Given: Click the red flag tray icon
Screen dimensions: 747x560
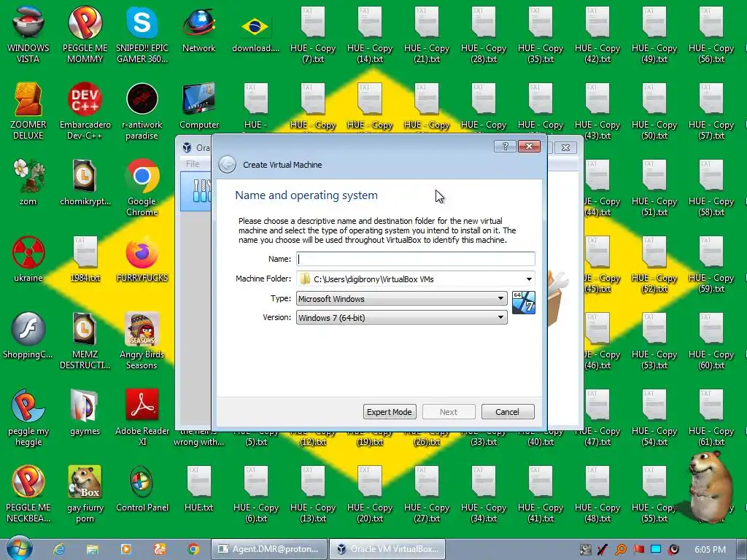Looking at the screenshot, I should coord(638,550).
